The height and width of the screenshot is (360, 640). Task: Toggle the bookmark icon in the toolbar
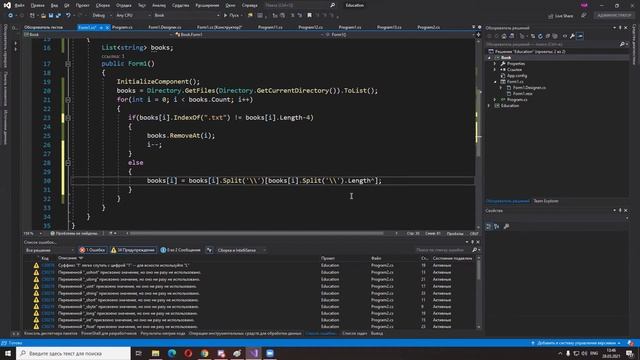(309, 16)
